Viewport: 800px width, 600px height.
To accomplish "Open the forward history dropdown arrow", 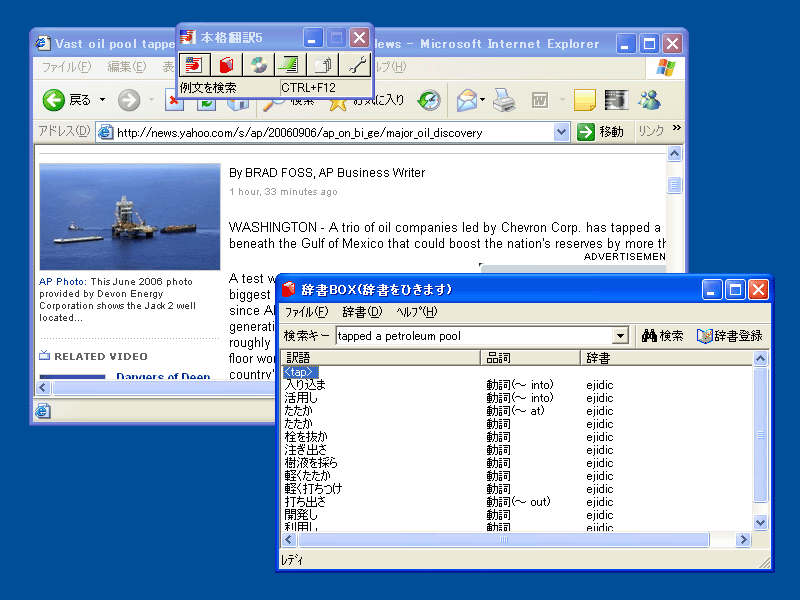I will (152, 99).
